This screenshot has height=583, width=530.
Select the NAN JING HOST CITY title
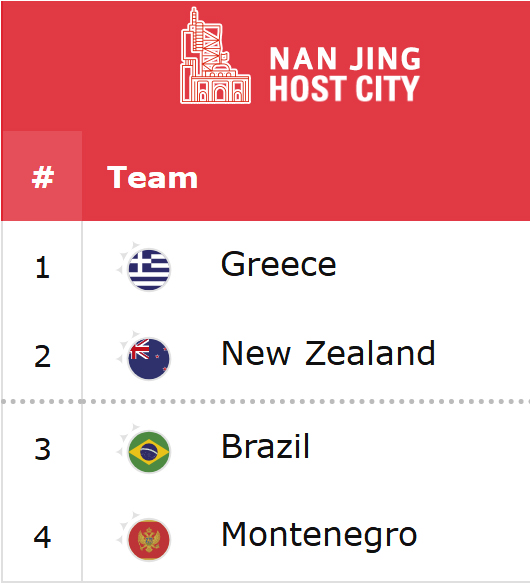(345, 74)
